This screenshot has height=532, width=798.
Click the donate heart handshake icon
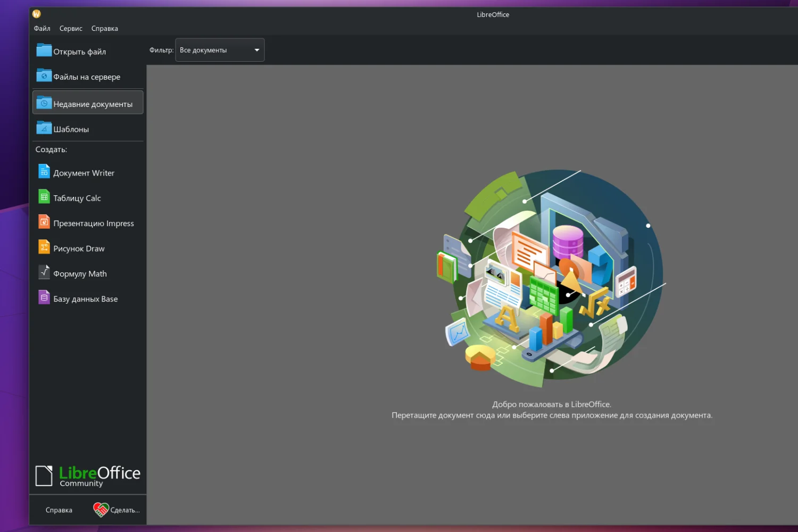tap(101, 510)
